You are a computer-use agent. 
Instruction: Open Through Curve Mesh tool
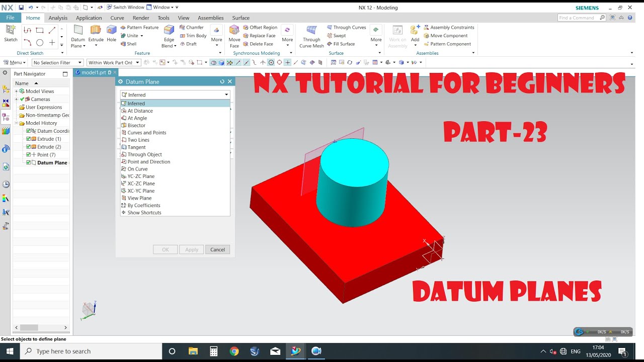[x=311, y=36]
